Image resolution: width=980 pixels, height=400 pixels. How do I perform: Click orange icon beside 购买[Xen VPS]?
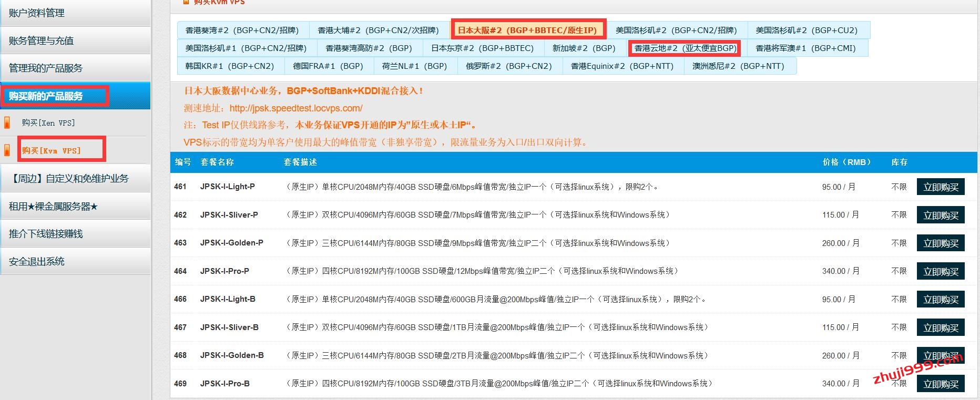tap(7, 123)
